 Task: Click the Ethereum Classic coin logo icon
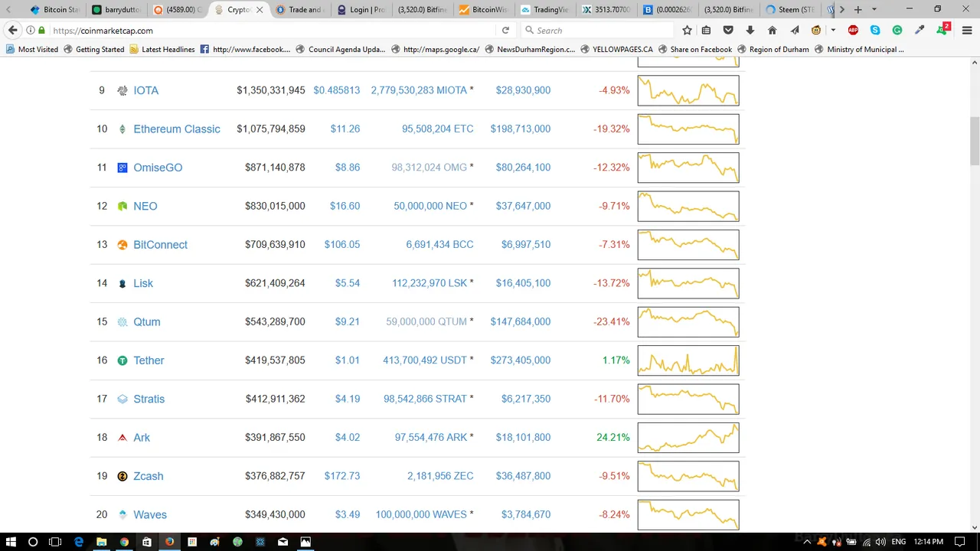[122, 129]
